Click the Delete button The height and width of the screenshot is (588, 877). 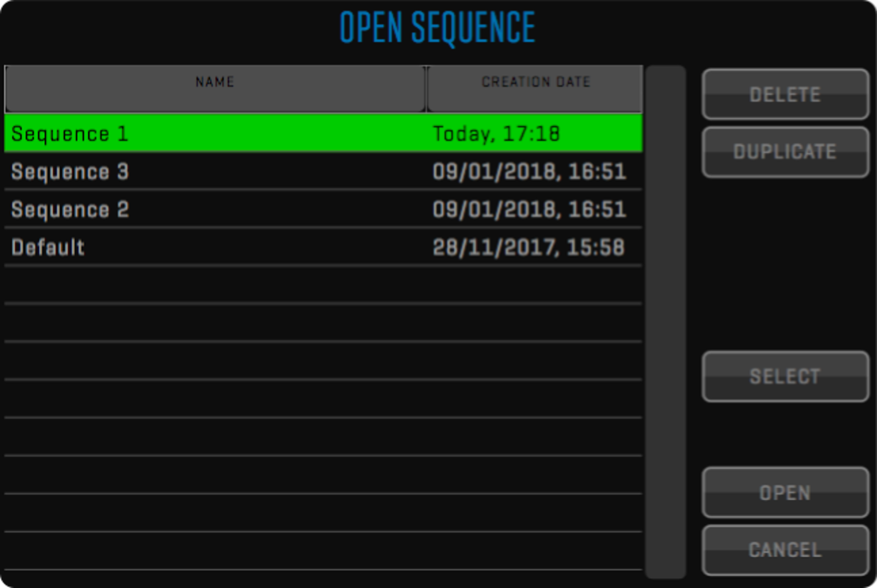(x=785, y=95)
